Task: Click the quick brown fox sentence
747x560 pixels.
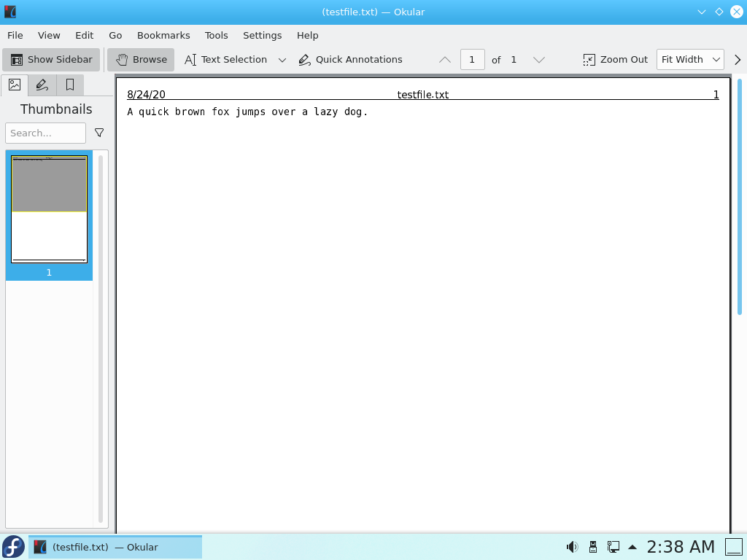Action: (x=248, y=112)
